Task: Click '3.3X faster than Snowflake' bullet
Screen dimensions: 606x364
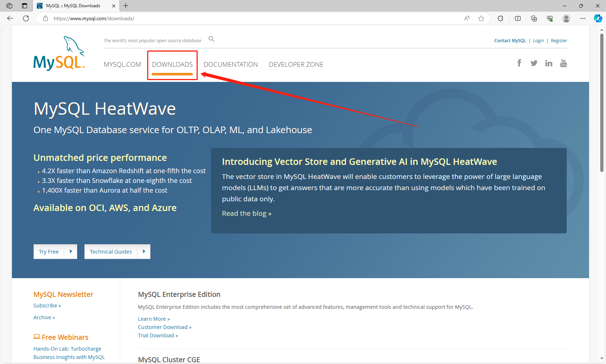Action: pyautogui.click(x=117, y=180)
